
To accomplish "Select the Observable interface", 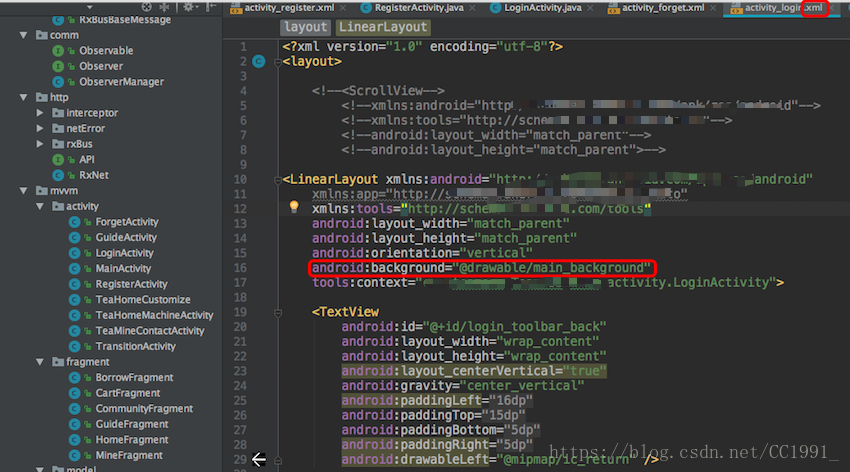I will click(x=106, y=50).
